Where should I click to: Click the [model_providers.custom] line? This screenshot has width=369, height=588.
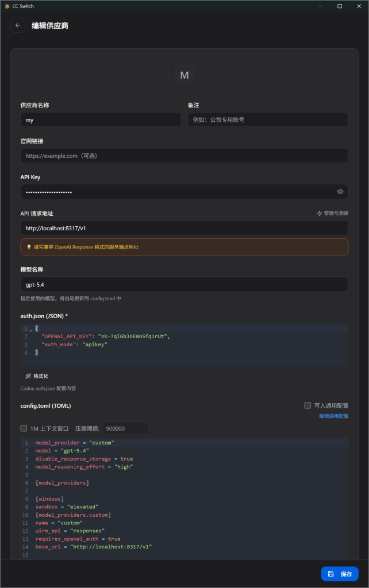73,515
